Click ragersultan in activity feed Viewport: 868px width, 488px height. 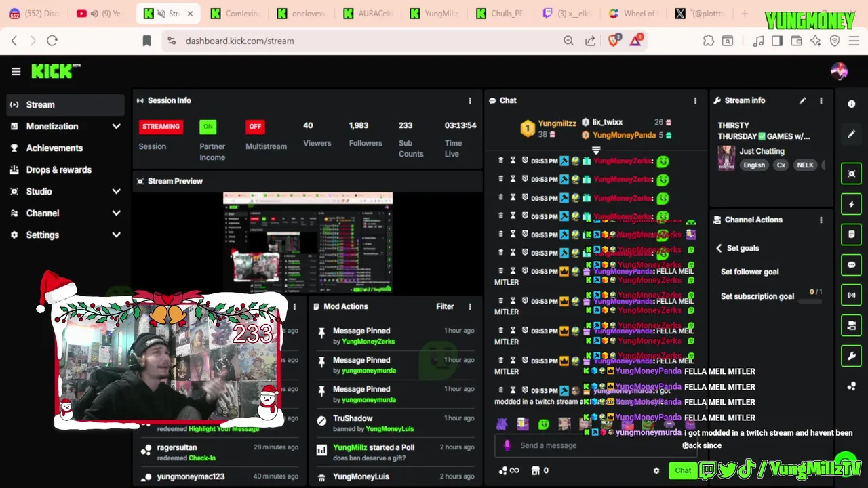click(x=177, y=447)
